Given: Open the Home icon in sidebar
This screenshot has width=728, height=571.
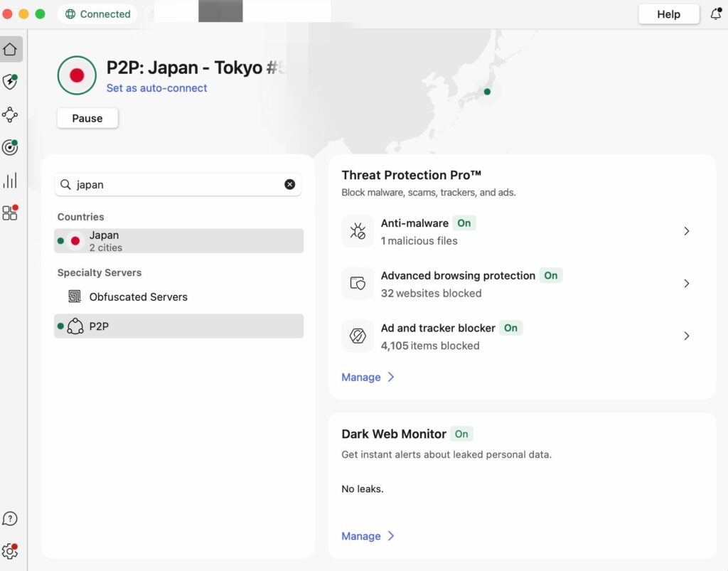Looking at the screenshot, I should coord(11,49).
